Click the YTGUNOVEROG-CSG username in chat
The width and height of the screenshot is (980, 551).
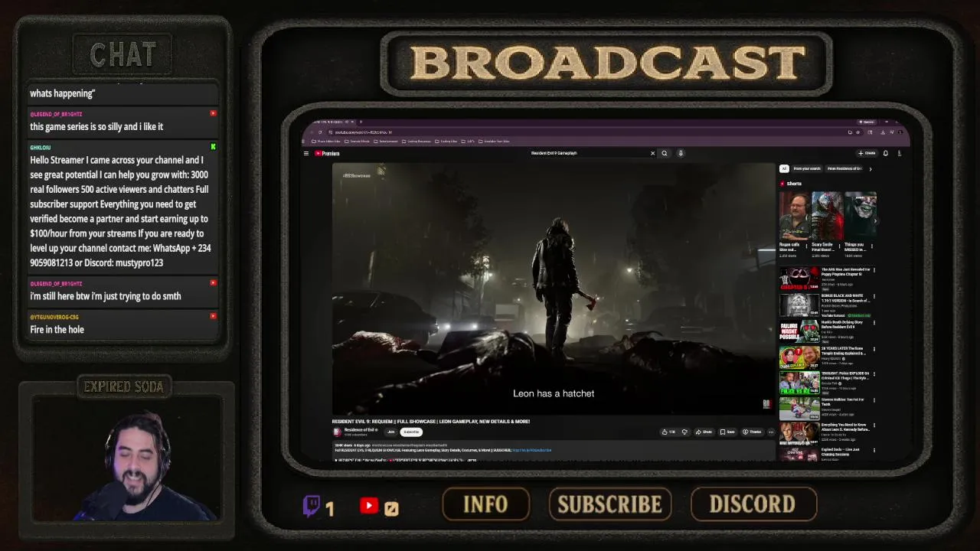(54, 317)
